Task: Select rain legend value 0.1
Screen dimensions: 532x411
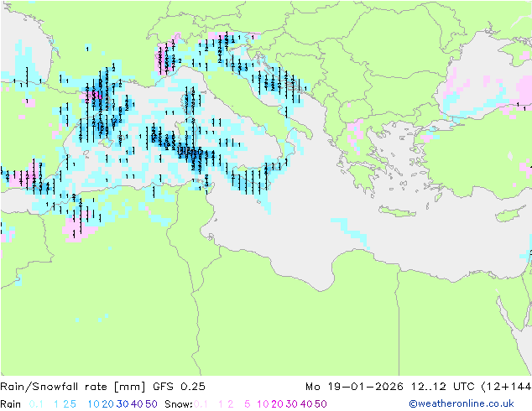Action: click(36, 404)
